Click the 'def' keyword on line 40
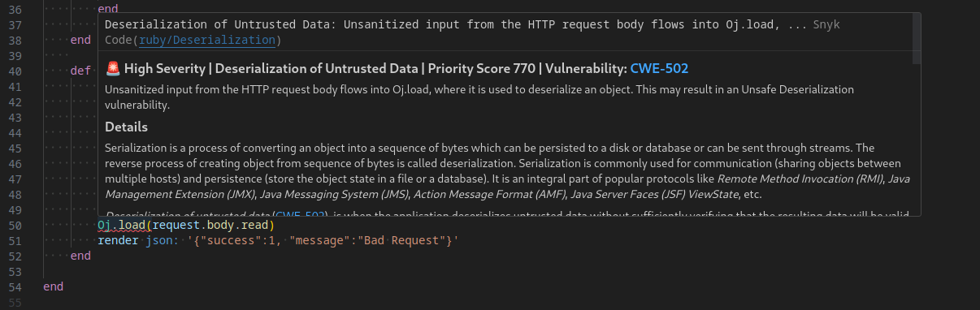Image resolution: width=980 pixels, height=310 pixels. tap(80, 71)
